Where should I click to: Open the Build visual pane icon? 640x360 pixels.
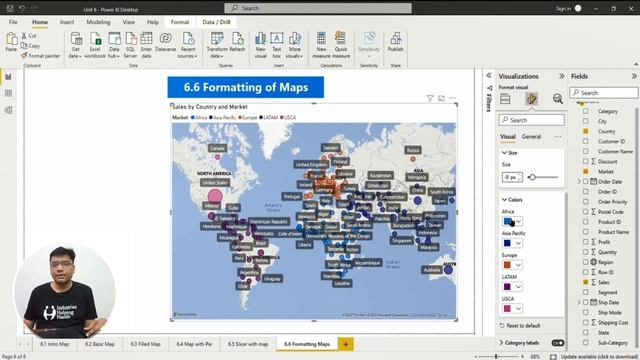point(505,99)
